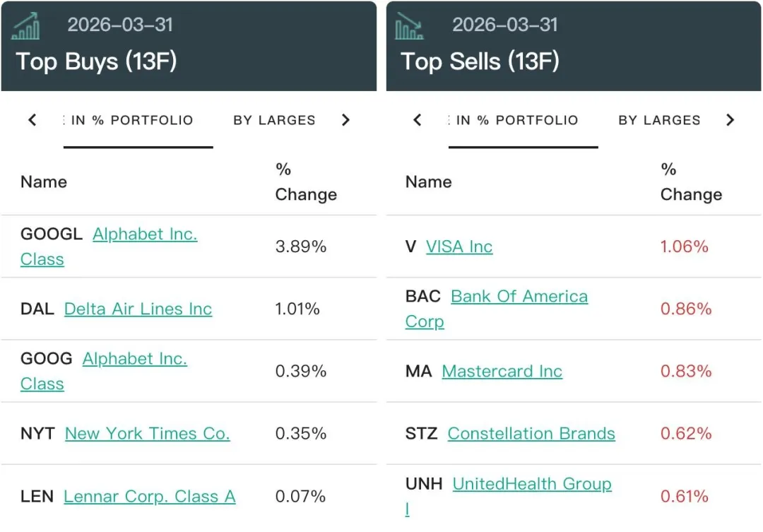This screenshot has height=532, width=763.
Task: Open the Lennar Corp. Class A link
Action: click(x=150, y=497)
